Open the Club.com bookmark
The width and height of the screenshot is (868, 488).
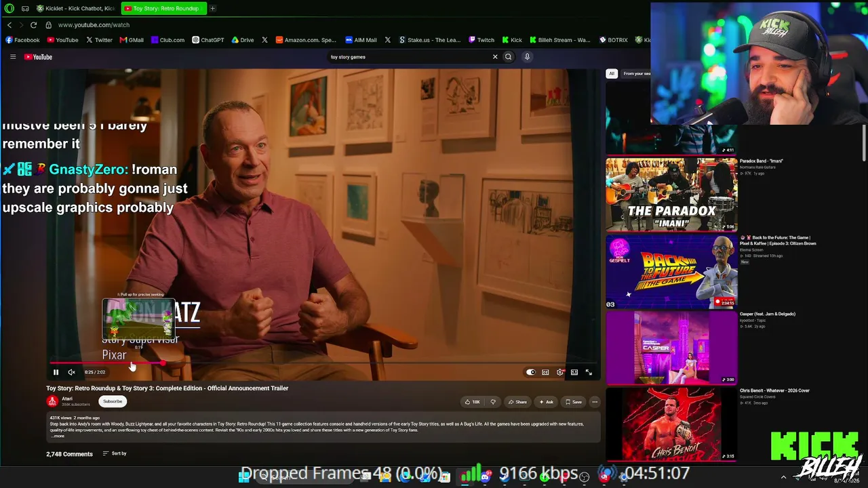click(167, 40)
